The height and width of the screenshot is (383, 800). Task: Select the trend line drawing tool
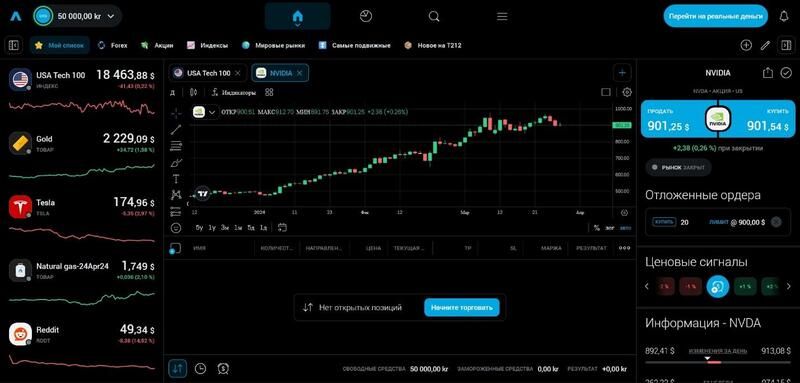(x=176, y=130)
